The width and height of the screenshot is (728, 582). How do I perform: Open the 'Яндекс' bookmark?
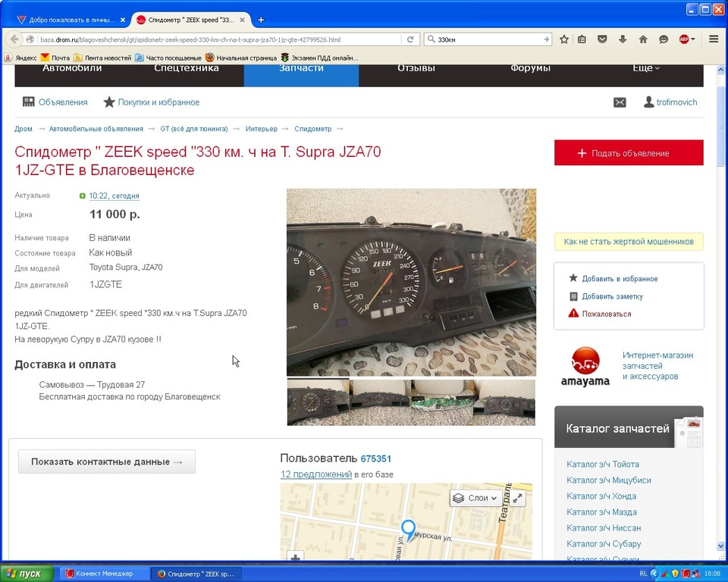(x=20, y=58)
